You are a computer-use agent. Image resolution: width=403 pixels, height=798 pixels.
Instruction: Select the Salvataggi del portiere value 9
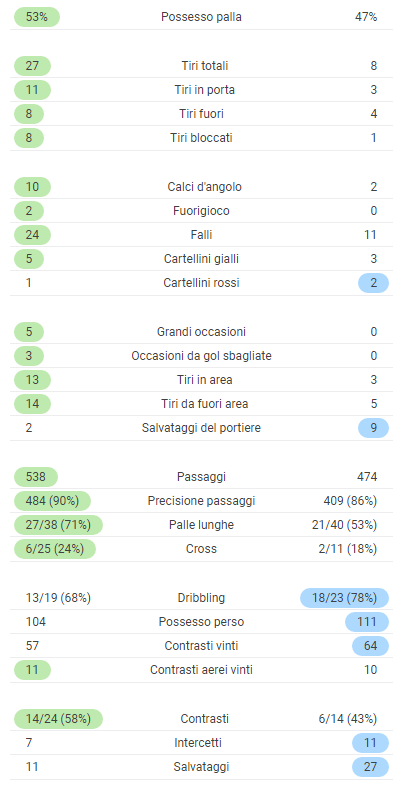pos(373,429)
